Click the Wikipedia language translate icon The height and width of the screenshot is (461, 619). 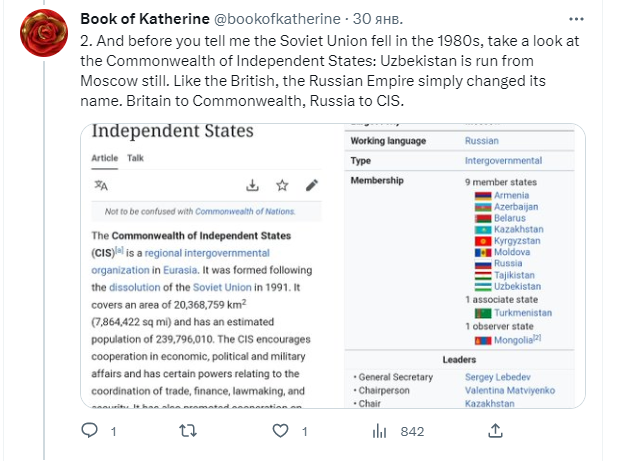tap(101, 185)
